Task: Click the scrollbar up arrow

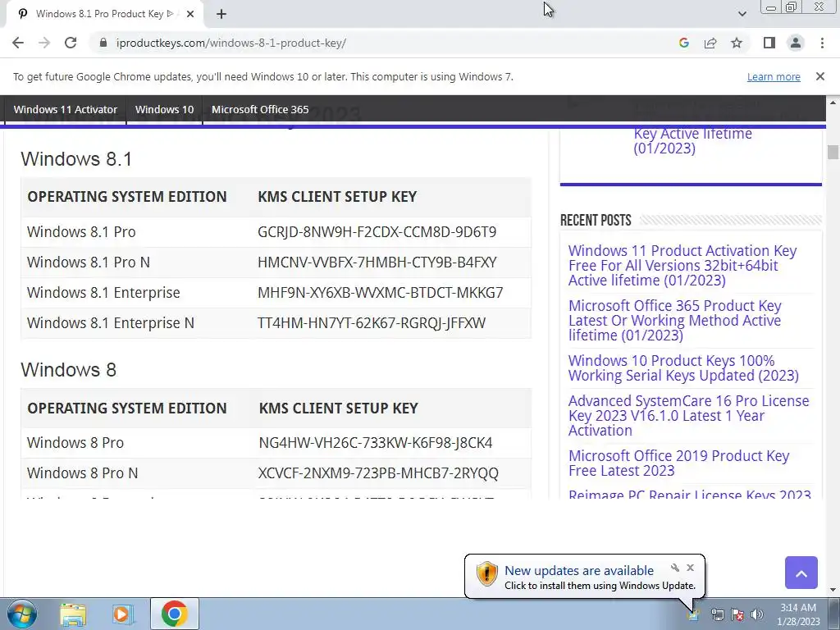Action: point(833,103)
